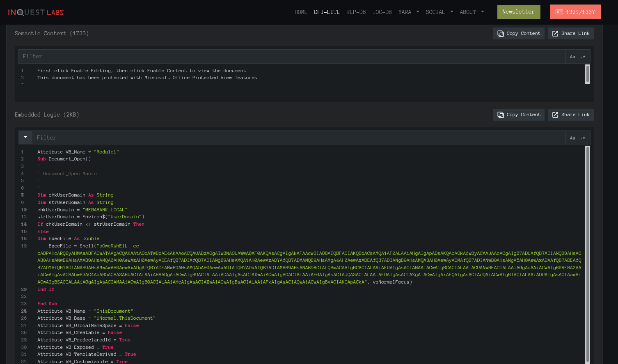Click the Semantic Context code scrollbar
The image size is (618, 364).
(588, 74)
